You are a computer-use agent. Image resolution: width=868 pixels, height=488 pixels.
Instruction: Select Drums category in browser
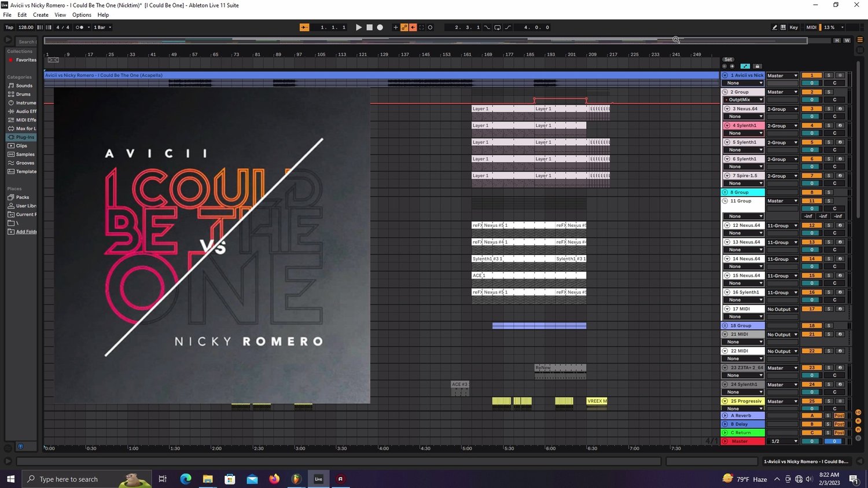[x=21, y=94]
